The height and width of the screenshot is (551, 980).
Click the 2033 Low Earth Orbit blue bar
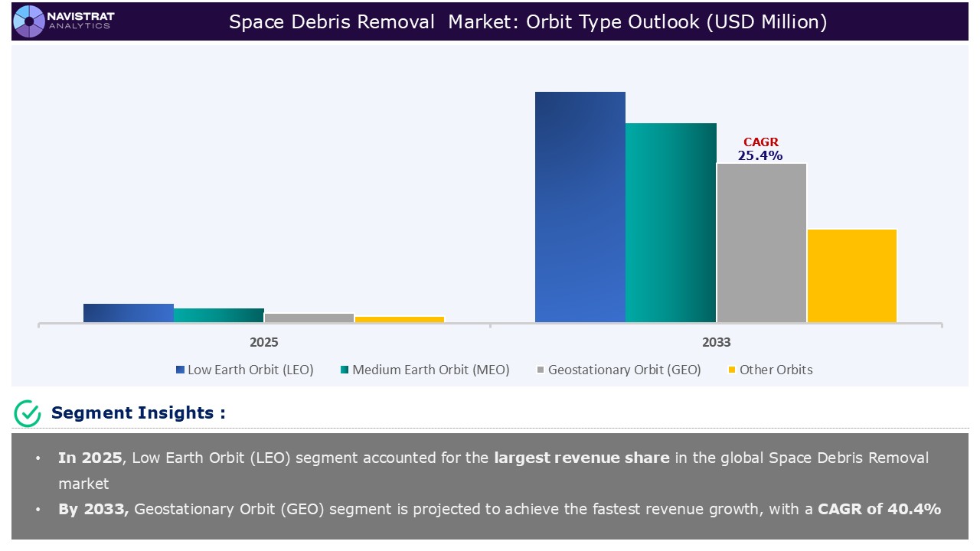pyautogui.click(x=580, y=207)
